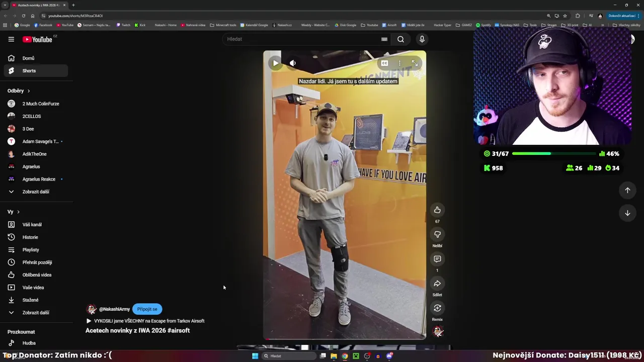Screen dimensions: 644x362
Task: Go to previous Short with up arrow
Action: [x=627, y=190]
